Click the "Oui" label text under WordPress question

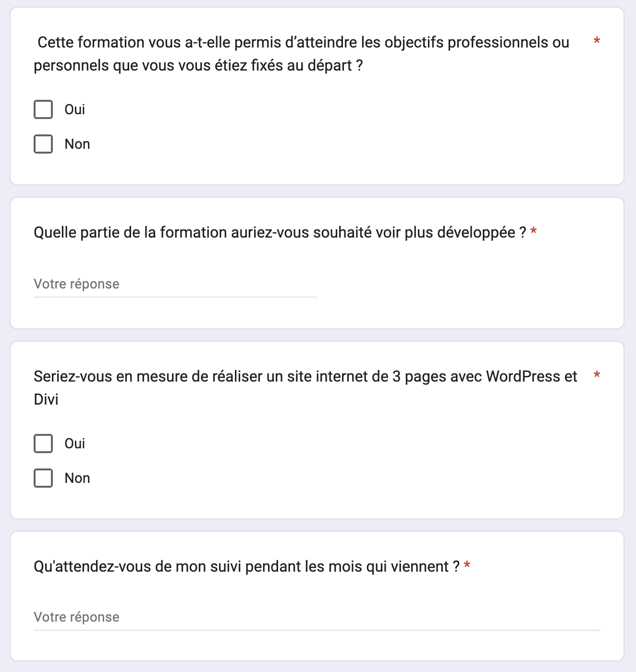75,444
